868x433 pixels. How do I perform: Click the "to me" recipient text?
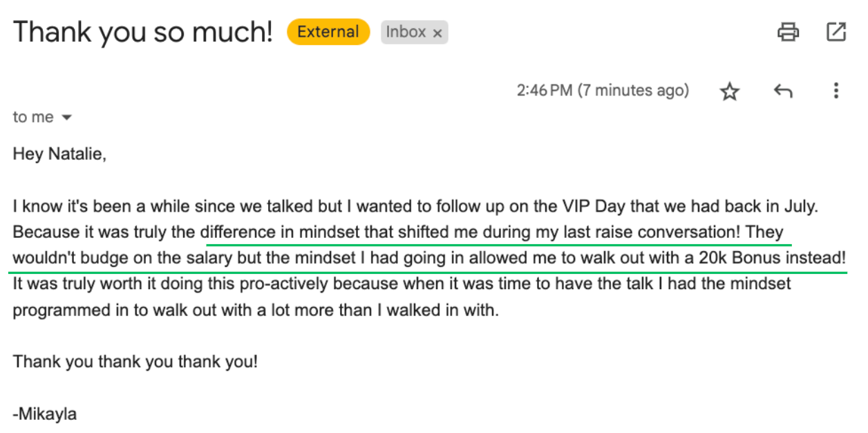pos(32,118)
